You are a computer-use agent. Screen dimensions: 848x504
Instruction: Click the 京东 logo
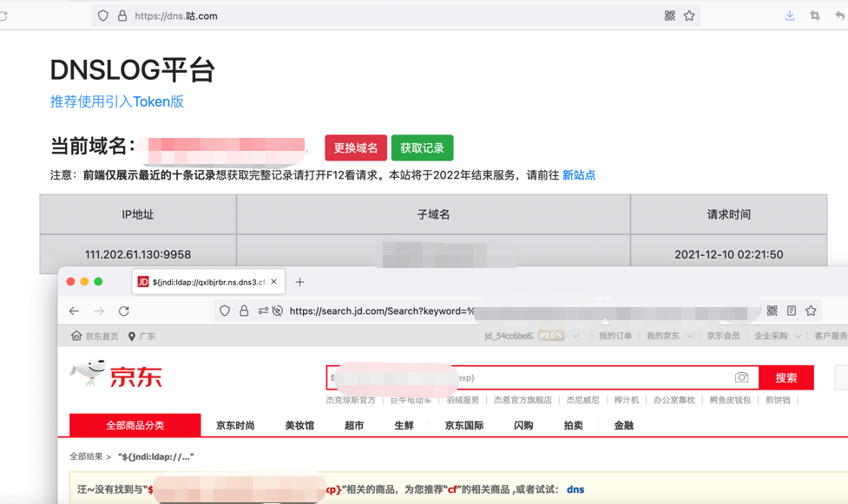[115, 374]
